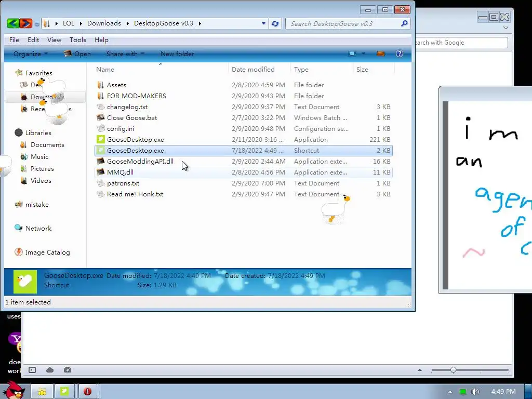
Task: Click mistake in navigation pane
Action: (37, 204)
